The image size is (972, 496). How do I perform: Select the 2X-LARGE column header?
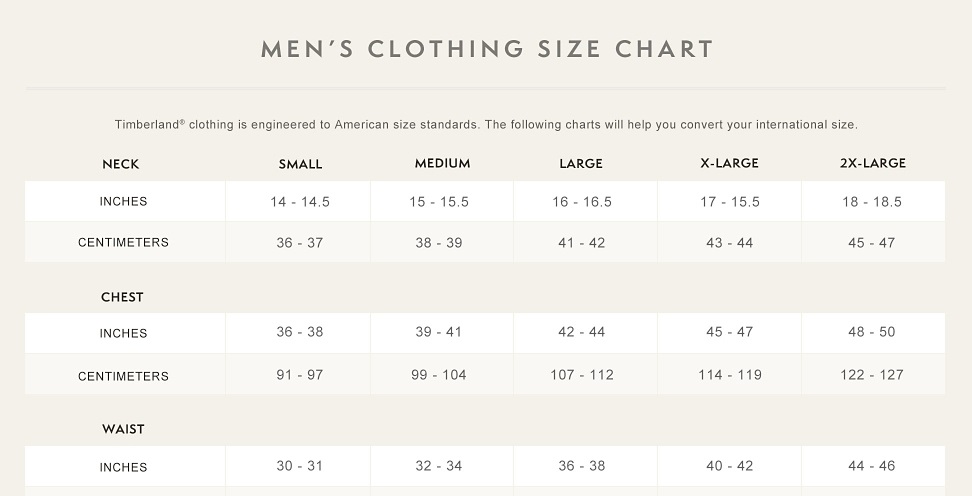pos(872,163)
